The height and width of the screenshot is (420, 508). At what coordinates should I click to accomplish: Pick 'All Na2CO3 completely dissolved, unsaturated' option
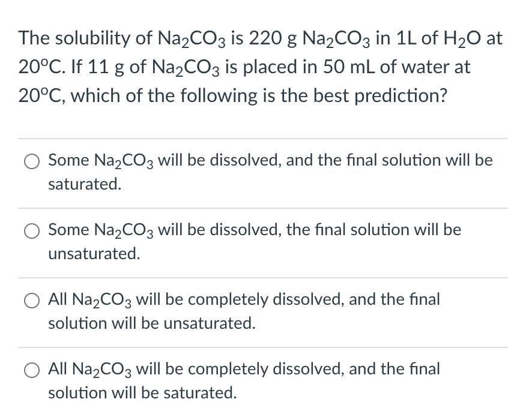31,300
